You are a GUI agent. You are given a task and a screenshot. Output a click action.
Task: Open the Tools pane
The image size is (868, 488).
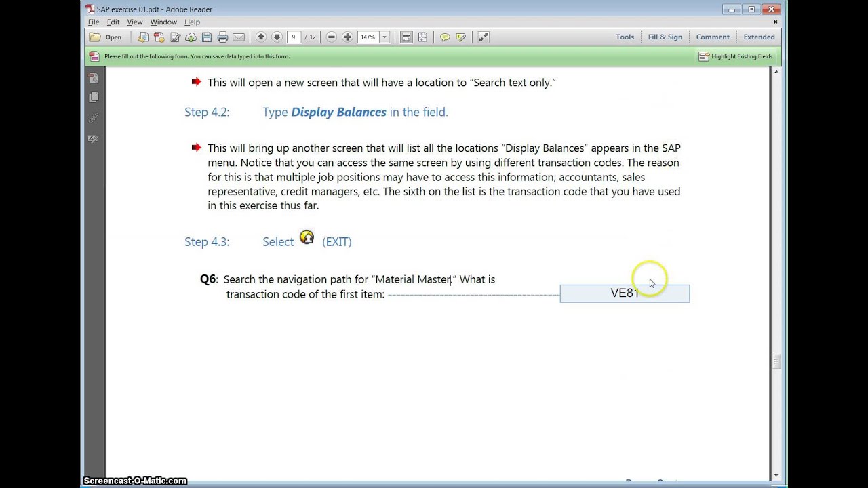pyautogui.click(x=625, y=37)
